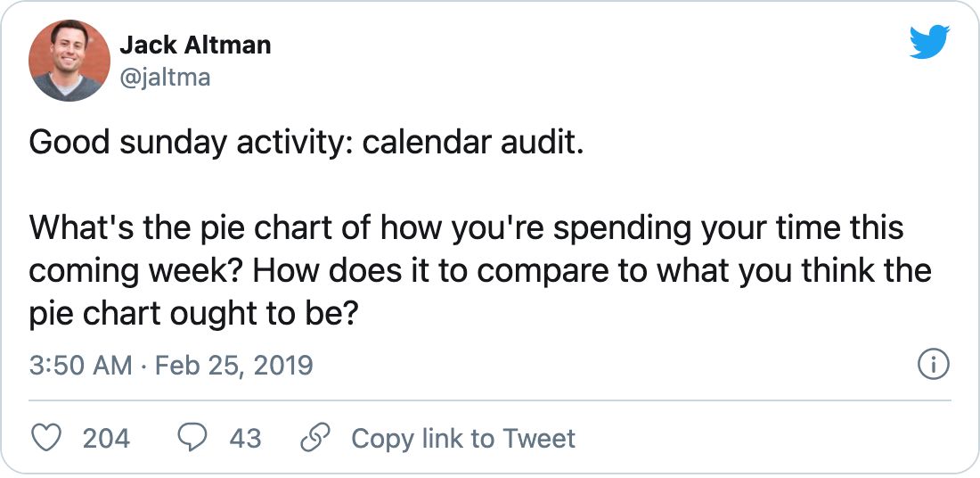Click the 'Good sunday activity: calendar audit.' line

click(307, 142)
